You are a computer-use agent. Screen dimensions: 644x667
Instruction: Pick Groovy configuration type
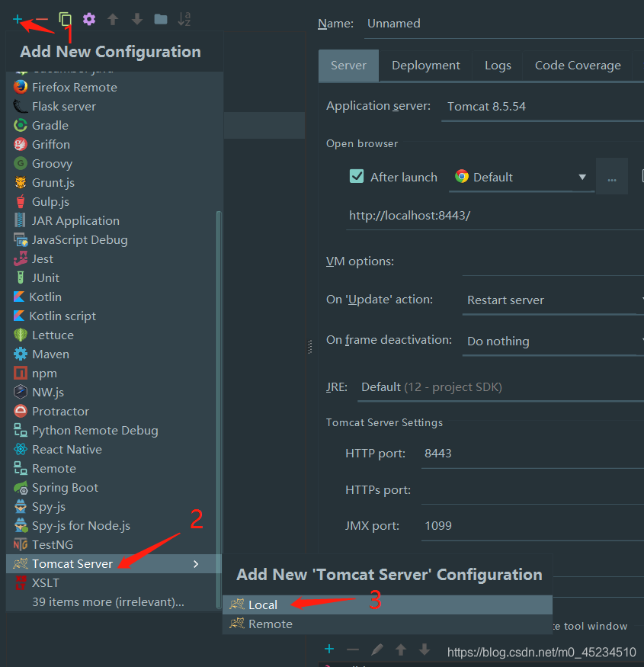tap(115, 163)
